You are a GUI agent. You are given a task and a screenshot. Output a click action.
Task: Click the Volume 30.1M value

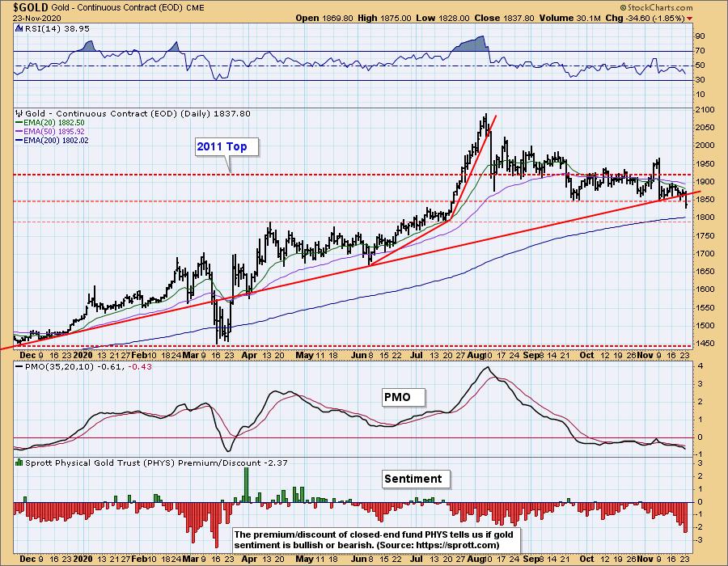570,18
